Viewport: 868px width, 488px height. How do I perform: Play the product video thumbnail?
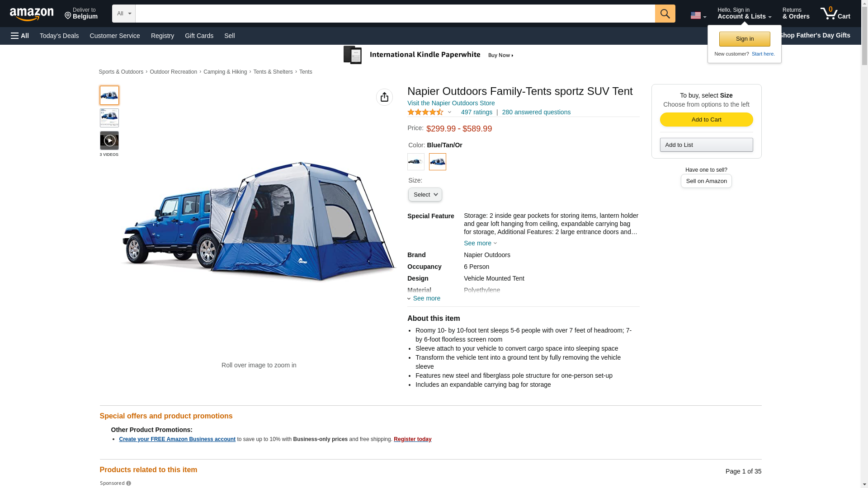pos(109,141)
